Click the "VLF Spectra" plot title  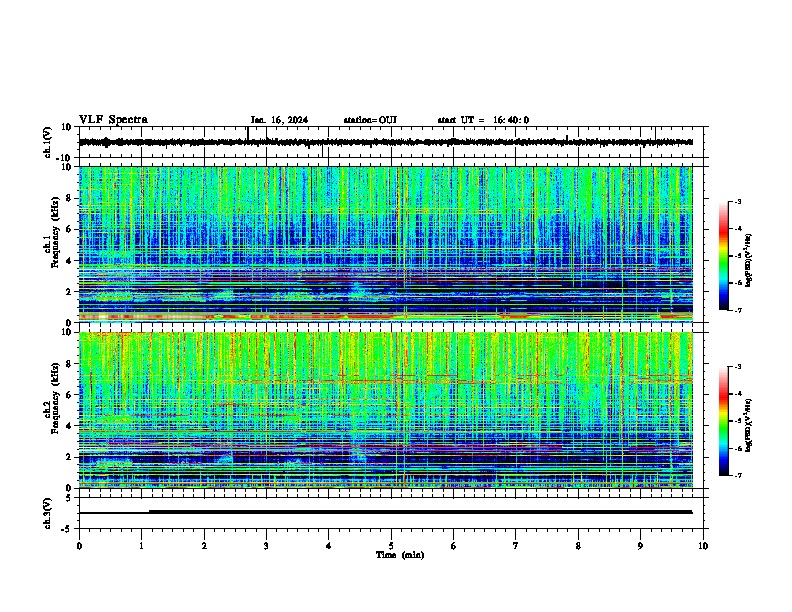(x=113, y=120)
